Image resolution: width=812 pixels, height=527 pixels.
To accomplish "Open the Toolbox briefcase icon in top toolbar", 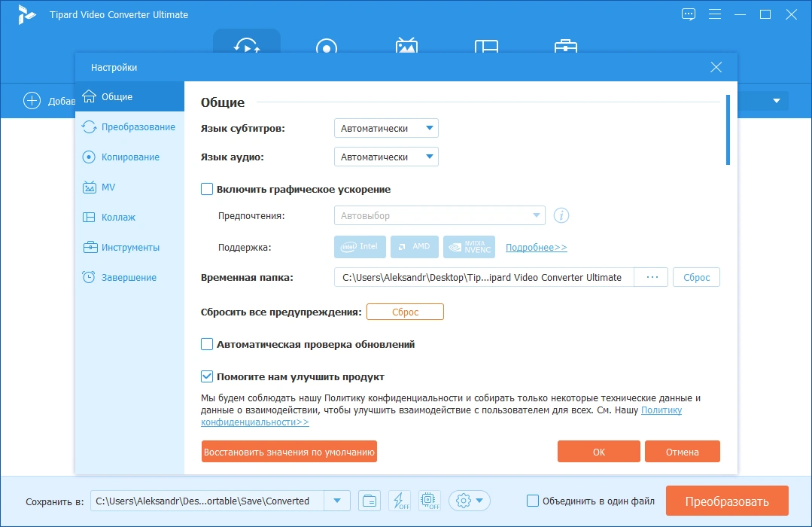I will click(565, 46).
